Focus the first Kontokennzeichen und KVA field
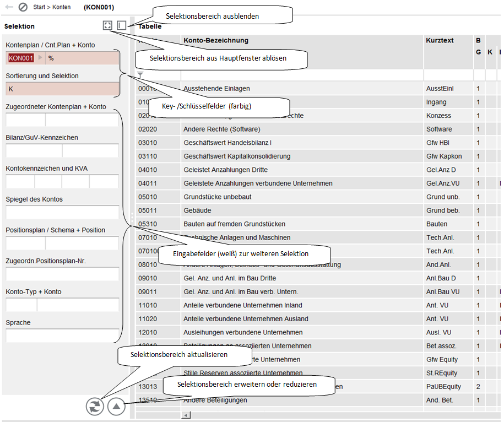The image size is (504, 422). coord(20,182)
